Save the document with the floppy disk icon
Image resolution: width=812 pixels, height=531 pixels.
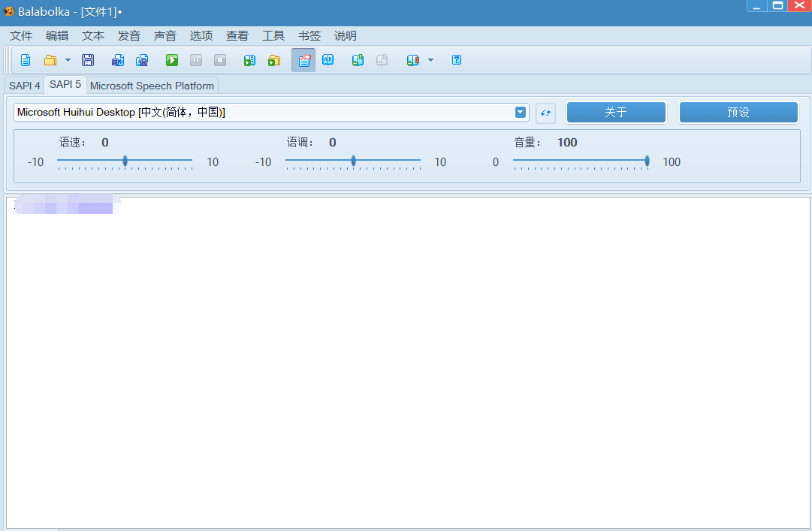coord(88,60)
